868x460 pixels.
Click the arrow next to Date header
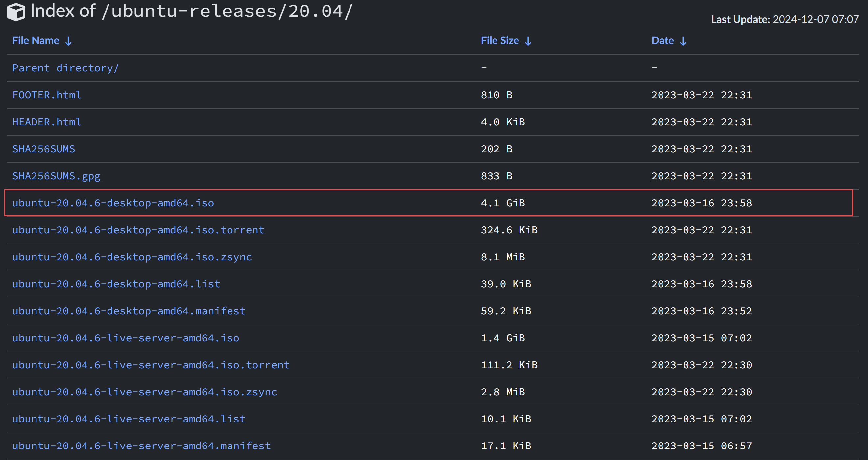coord(683,41)
